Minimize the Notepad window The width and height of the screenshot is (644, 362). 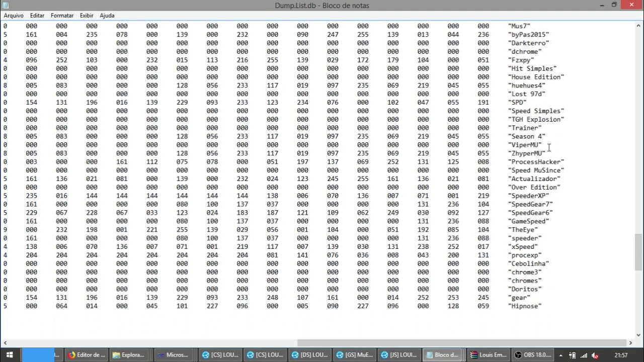(x=602, y=5)
